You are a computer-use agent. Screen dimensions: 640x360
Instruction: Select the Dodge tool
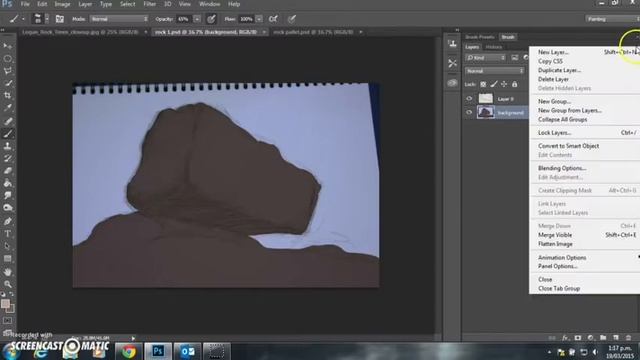[x=7, y=208]
